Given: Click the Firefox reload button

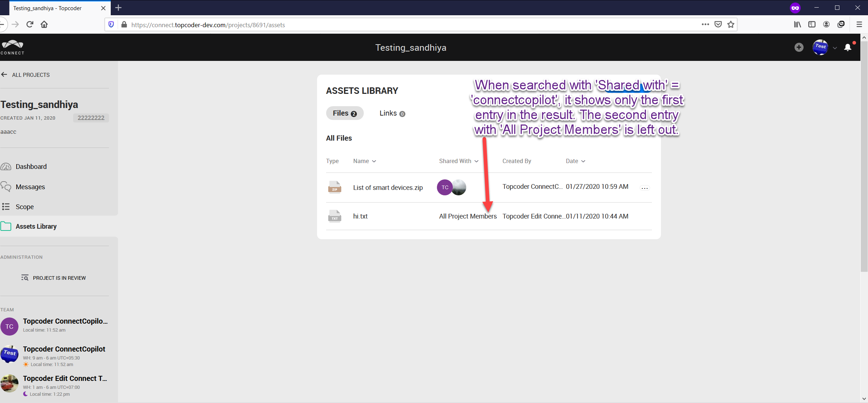Looking at the screenshot, I should (x=30, y=25).
